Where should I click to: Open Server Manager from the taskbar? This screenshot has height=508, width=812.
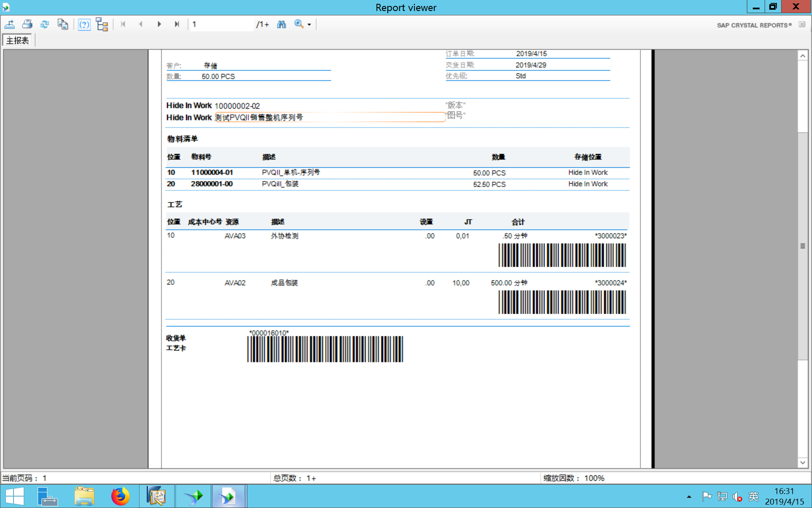pos(47,496)
